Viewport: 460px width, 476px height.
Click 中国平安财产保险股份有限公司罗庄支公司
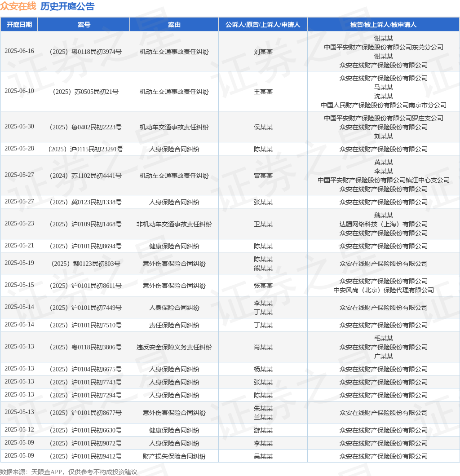(x=384, y=119)
